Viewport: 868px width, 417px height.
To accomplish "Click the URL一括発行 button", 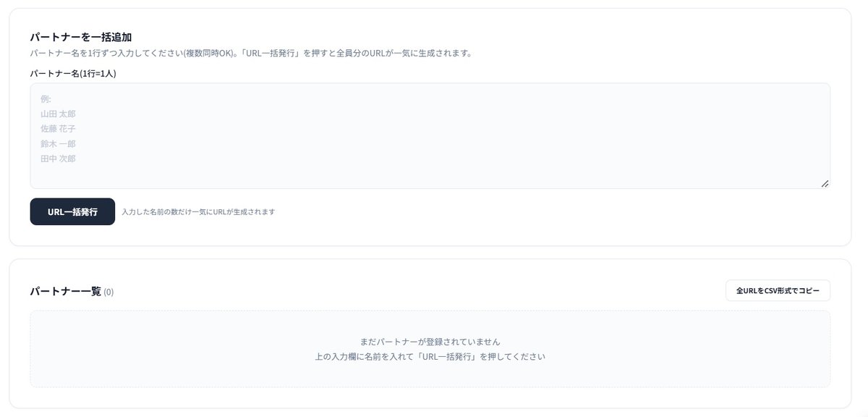I will point(72,211).
